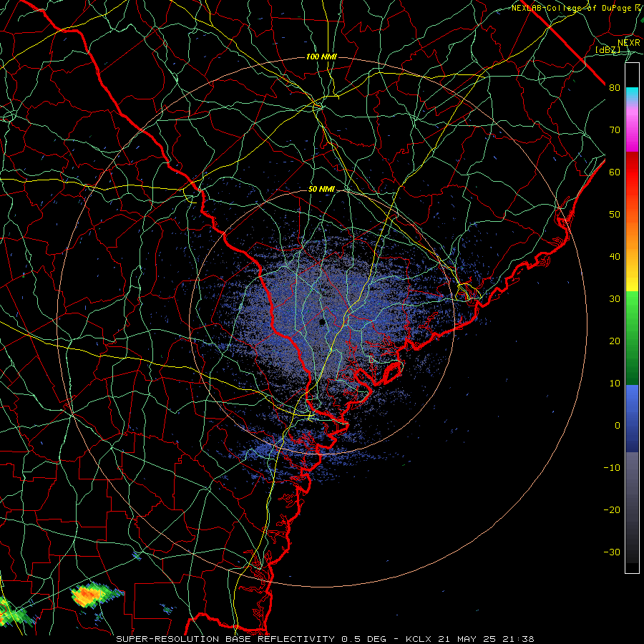The width and height of the screenshot is (644, 644).
Task: Click the 20 value on dBZ scale
Action: pyautogui.click(x=615, y=341)
